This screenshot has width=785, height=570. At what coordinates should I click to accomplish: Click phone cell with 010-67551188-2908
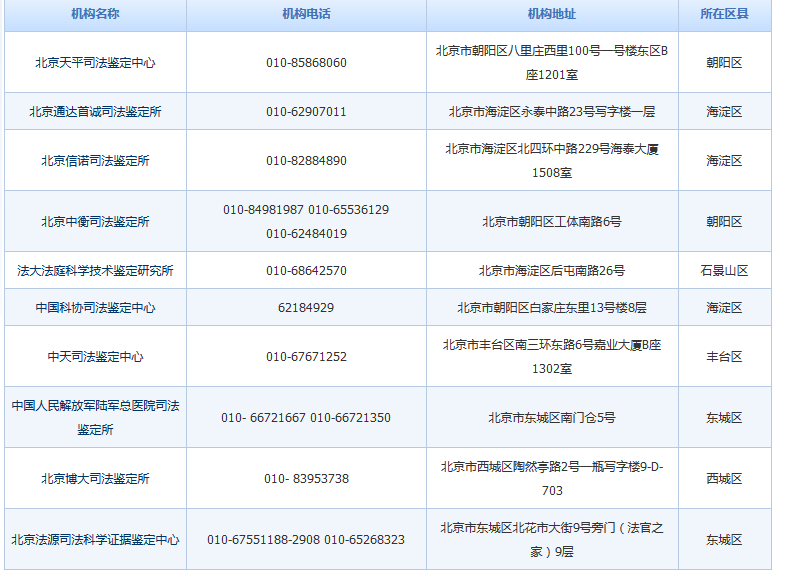pos(306,540)
